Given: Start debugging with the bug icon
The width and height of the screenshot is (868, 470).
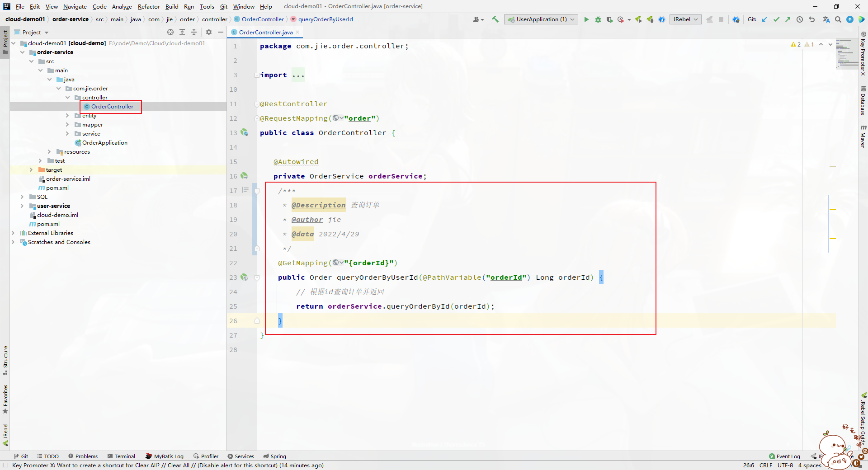Looking at the screenshot, I should [x=598, y=19].
